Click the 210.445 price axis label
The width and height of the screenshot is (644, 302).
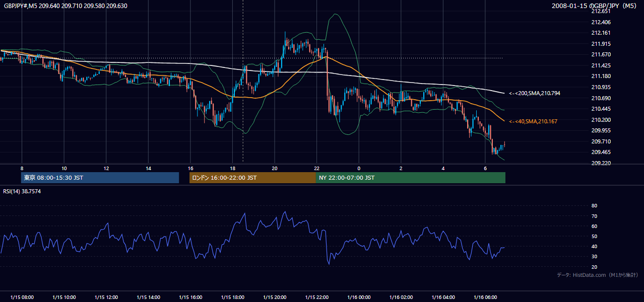coord(601,109)
